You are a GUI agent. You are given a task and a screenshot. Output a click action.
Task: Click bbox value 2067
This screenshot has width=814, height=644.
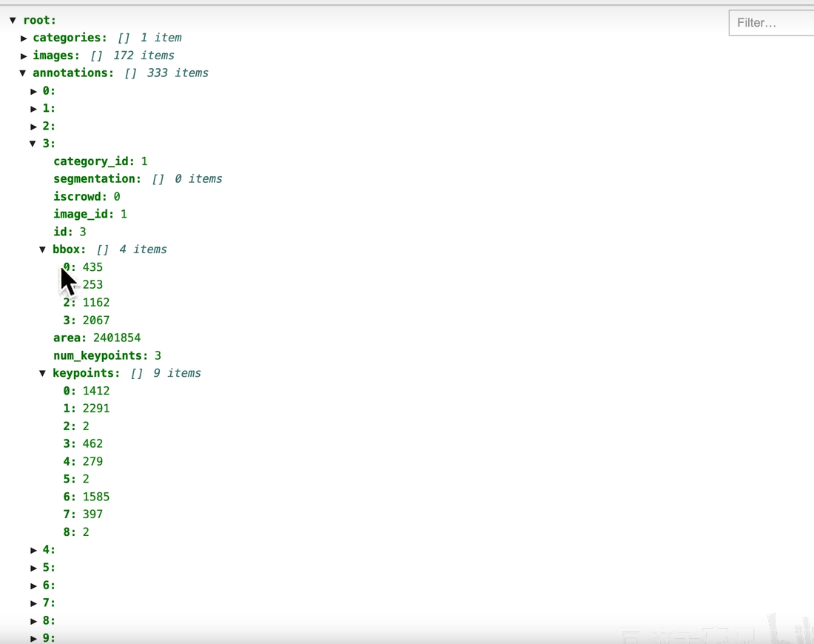(x=96, y=321)
